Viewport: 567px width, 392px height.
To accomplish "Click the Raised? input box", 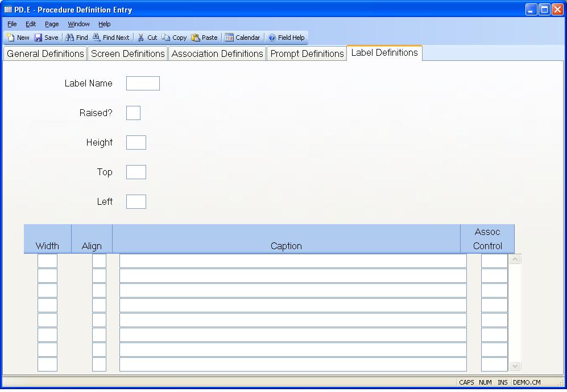I will 133,113.
